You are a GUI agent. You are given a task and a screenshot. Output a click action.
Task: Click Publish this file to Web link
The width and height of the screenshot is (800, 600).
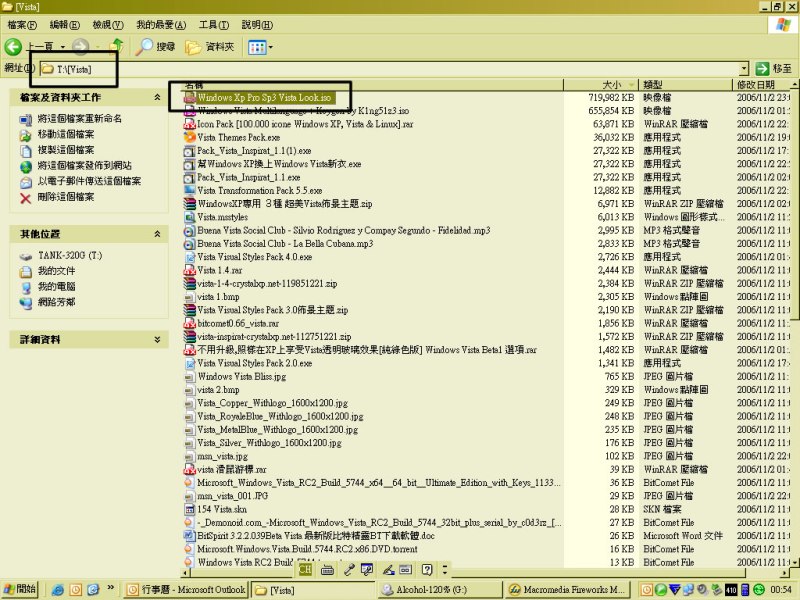click(x=84, y=165)
